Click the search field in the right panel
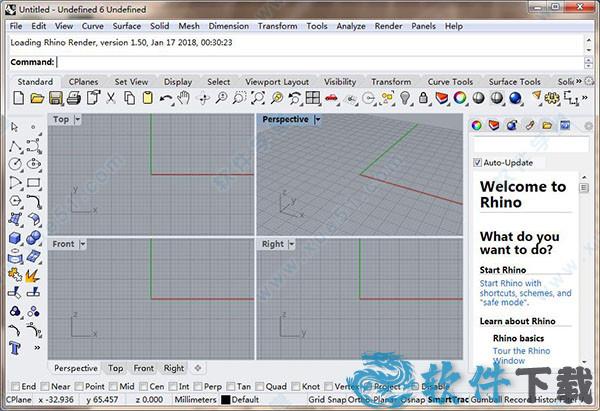 point(531,145)
